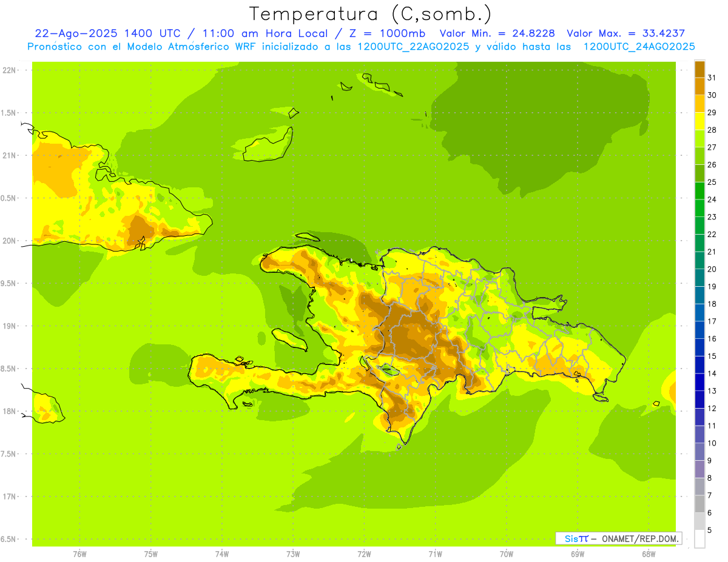The width and height of the screenshot is (728, 562).
Task: Click the '20N' latitude axis label
Action: tap(10, 241)
